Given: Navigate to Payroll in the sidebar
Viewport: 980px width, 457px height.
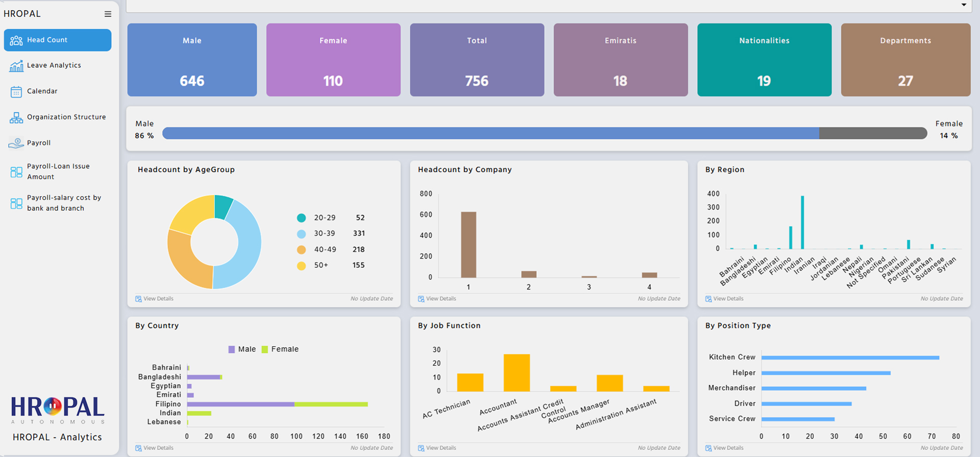Looking at the screenshot, I should (x=39, y=143).
